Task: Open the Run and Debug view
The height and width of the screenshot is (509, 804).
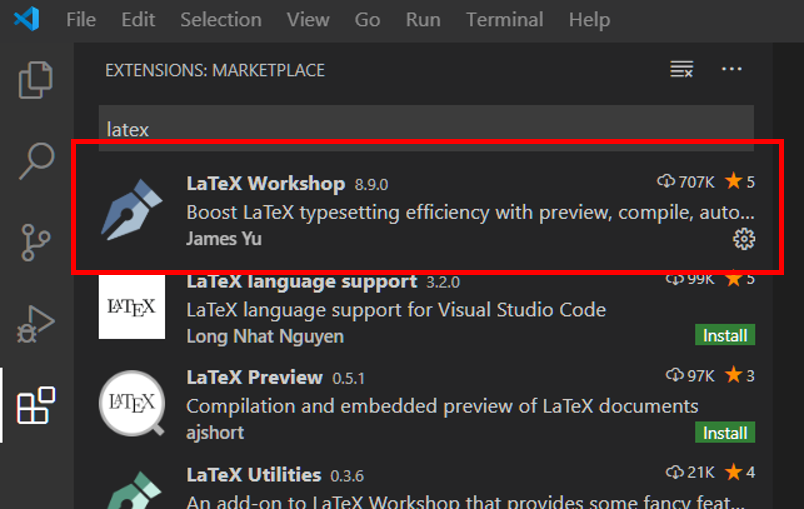Action: point(36,324)
